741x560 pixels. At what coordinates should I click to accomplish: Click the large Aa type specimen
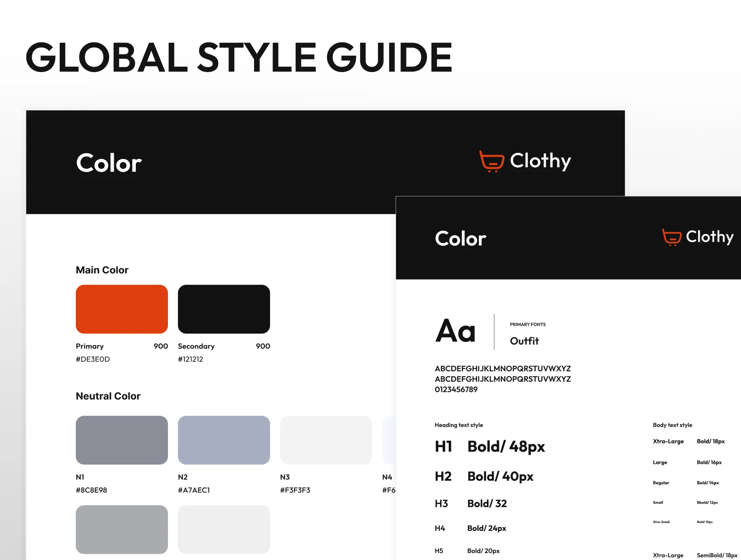pyautogui.click(x=455, y=331)
